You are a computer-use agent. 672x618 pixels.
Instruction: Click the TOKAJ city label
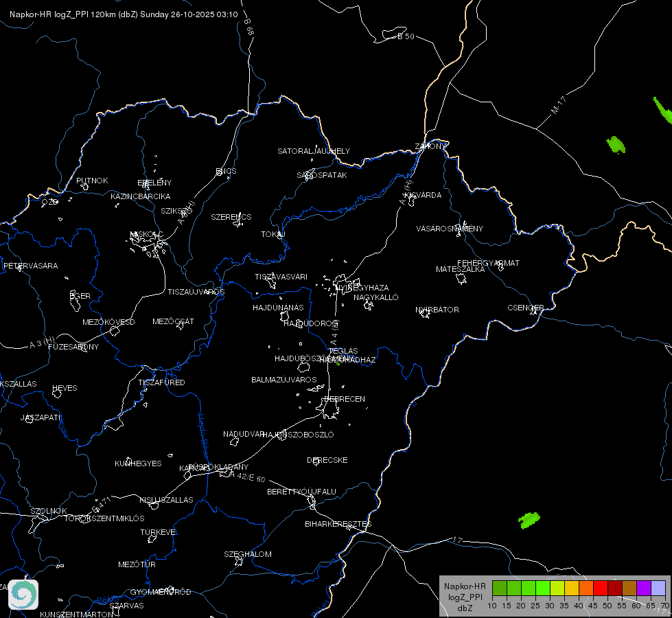pyautogui.click(x=273, y=234)
